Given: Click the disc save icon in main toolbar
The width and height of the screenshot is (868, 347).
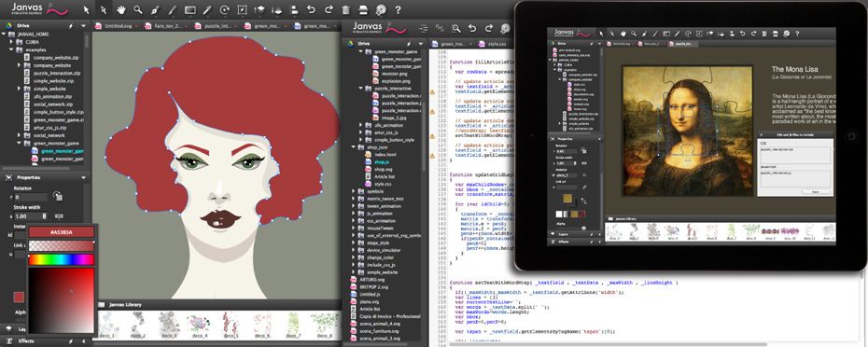Looking at the screenshot, I should (x=380, y=9).
